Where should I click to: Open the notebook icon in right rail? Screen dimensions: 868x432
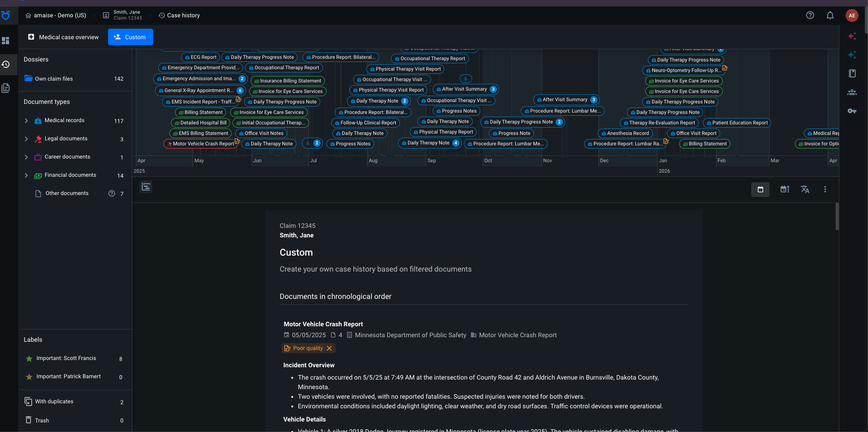852,73
